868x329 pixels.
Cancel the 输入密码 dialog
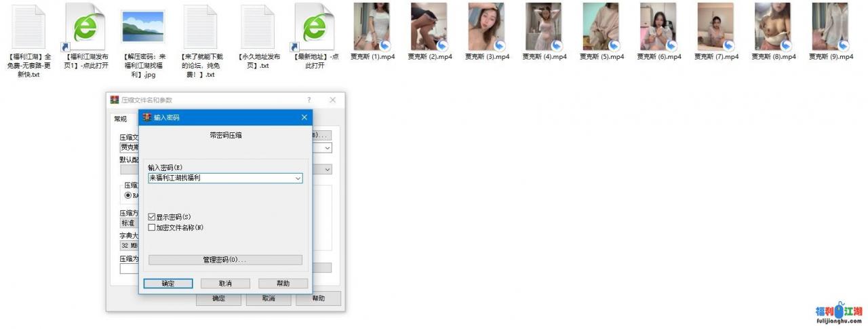(x=225, y=284)
